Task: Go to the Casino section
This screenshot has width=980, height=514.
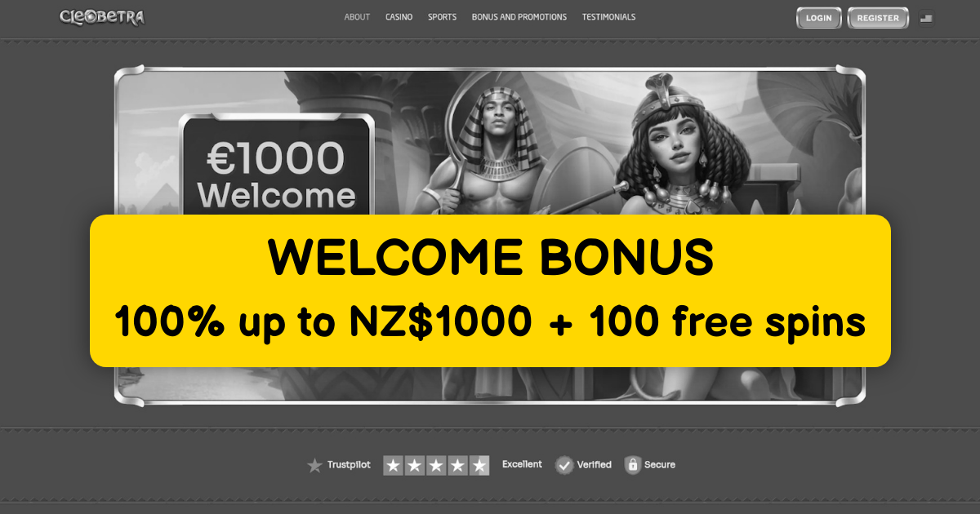Action: [399, 17]
